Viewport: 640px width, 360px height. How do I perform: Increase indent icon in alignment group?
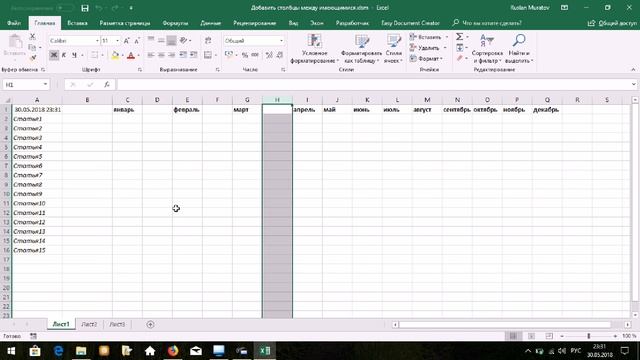pyautogui.click(x=193, y=55)
